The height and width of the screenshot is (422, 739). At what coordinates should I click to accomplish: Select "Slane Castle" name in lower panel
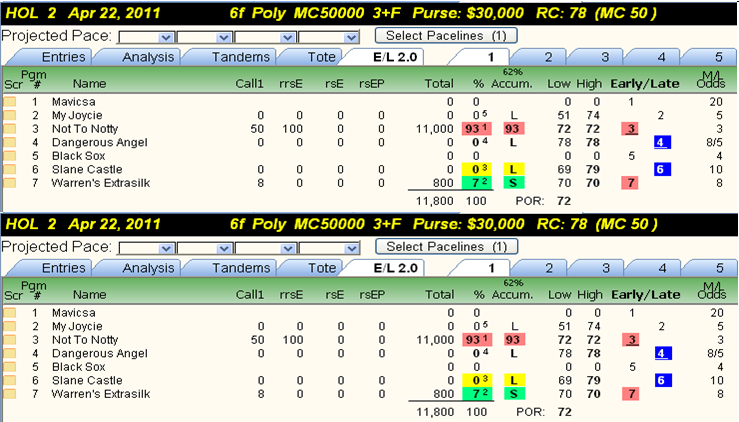(87, 380)
